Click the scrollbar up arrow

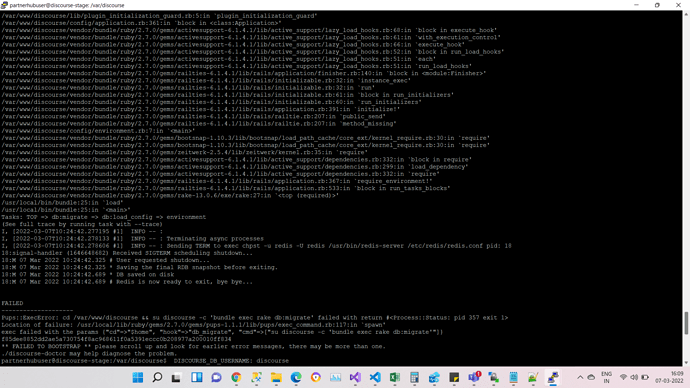tap(686, 14)
